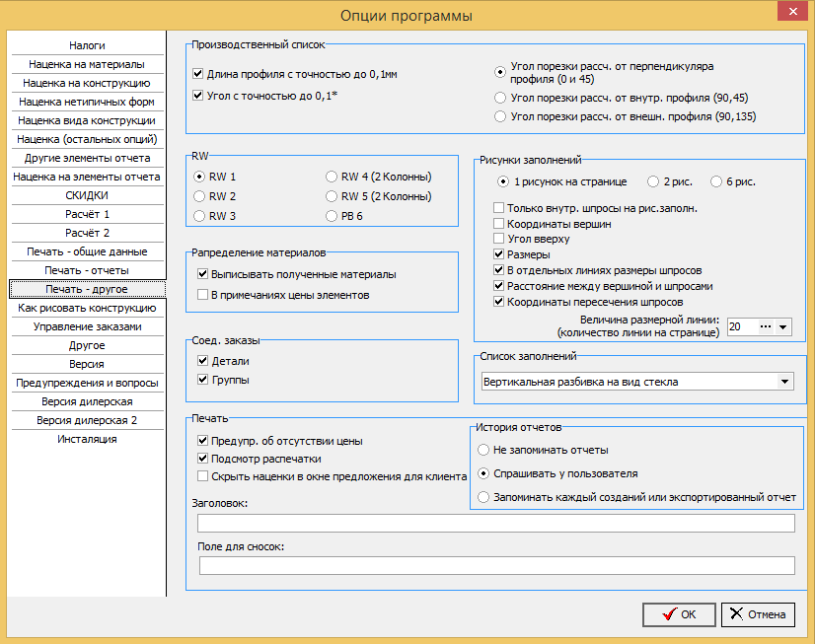Click the OK button with red checkmark
Viewport: 815px width, 644px height.
point(679,614)
